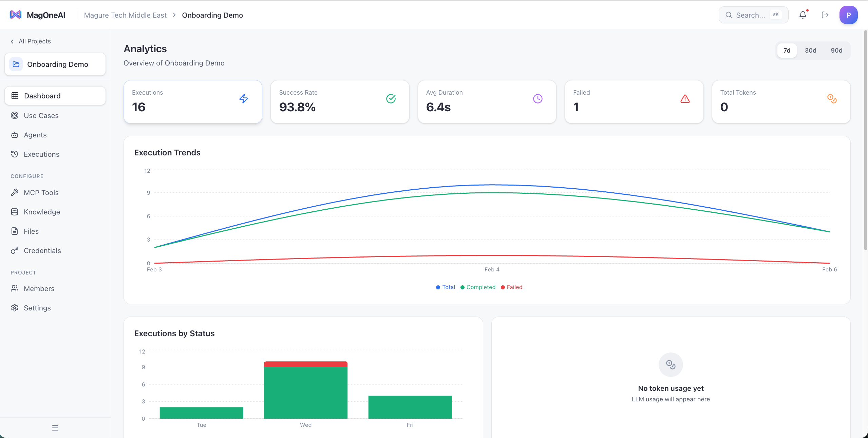Viewport: 868px width, 438px height.
Task: Switch to the 30d time range
Action: [x=811, y=50]
